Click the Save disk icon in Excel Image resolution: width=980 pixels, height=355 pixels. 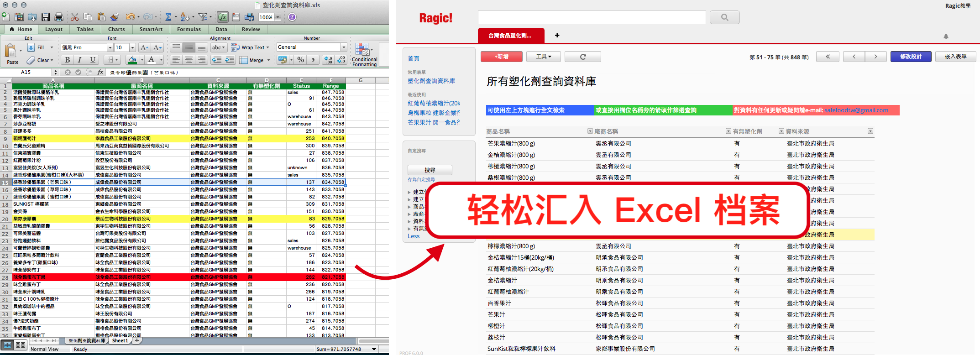pos(46,17)
